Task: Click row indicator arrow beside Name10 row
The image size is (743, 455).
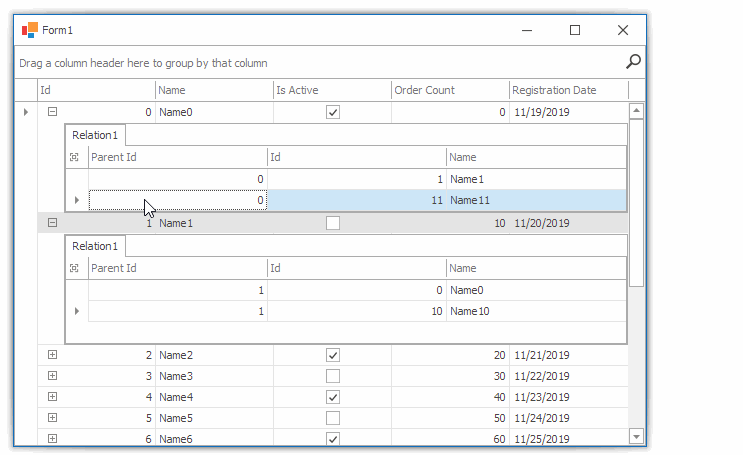Action: click(77, 311)
